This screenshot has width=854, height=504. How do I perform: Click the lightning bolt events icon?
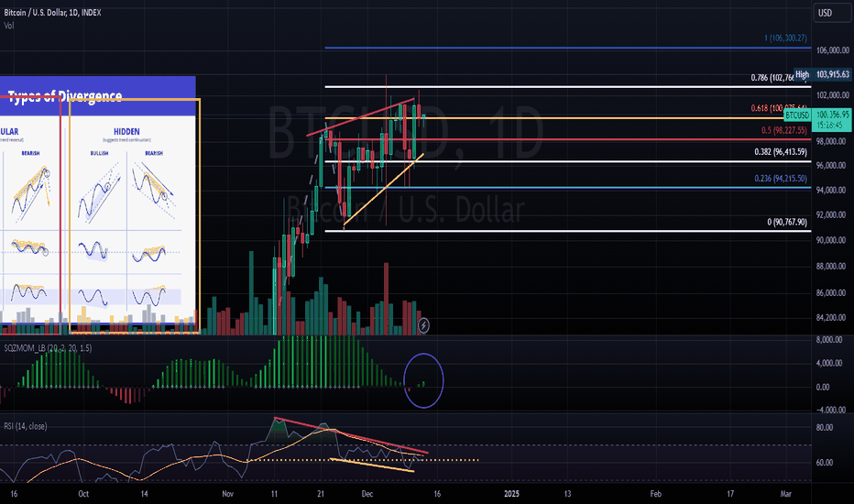tap(423, 326)
